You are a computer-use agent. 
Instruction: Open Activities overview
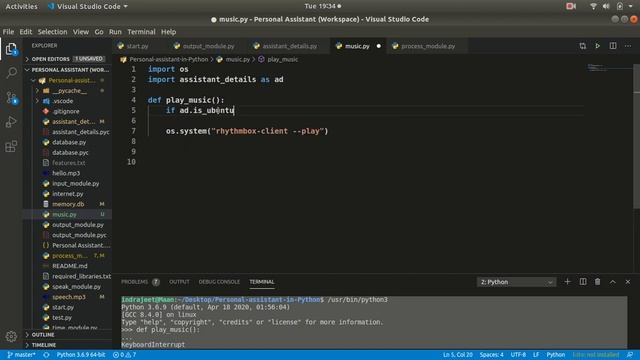(x=21, y=6)
